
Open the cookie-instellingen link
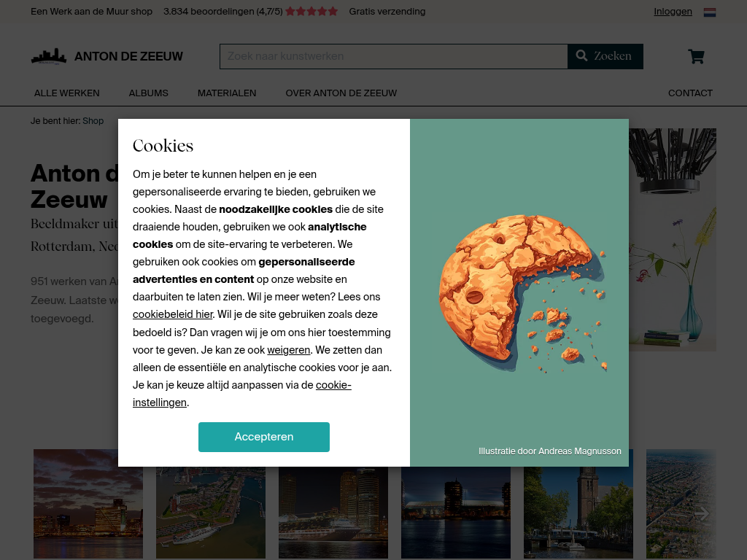pyautogui.click(x=242, y=393)
